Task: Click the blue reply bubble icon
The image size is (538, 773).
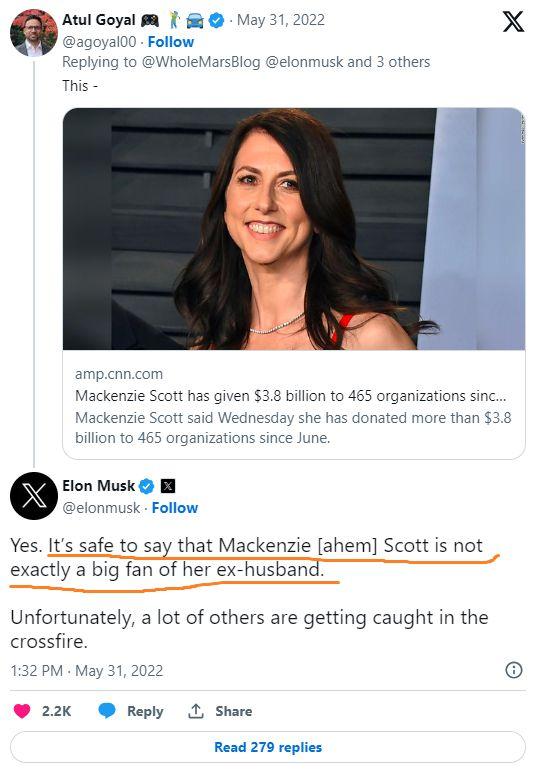Action: 107,710
